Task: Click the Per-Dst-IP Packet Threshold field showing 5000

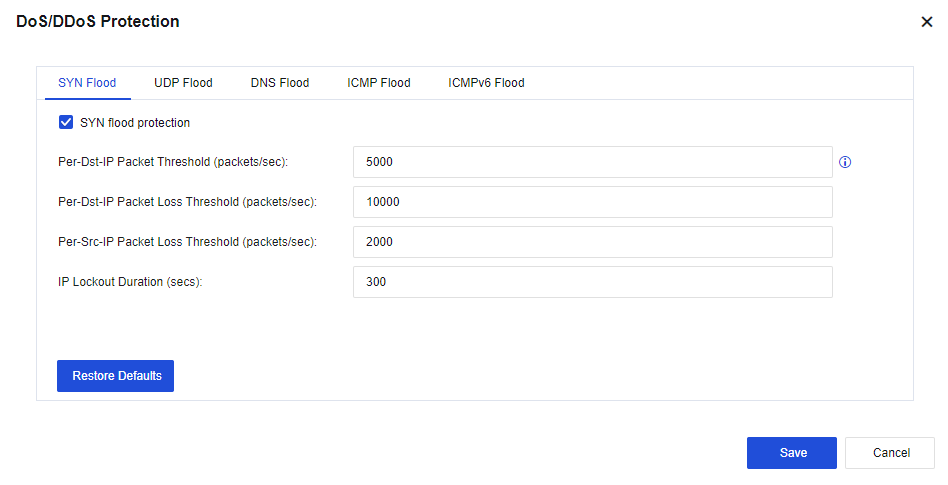Action: [x=592, y=162]
